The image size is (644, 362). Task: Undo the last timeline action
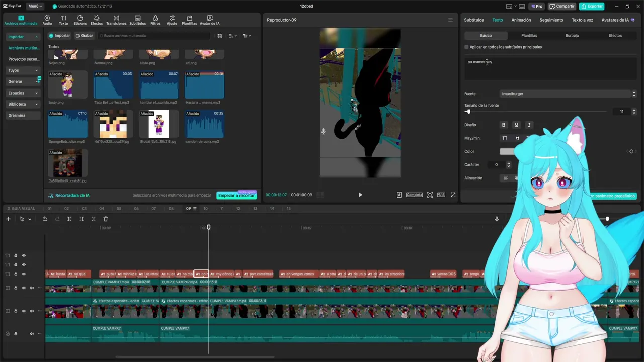pyautogui.click(x=45, y=219)
